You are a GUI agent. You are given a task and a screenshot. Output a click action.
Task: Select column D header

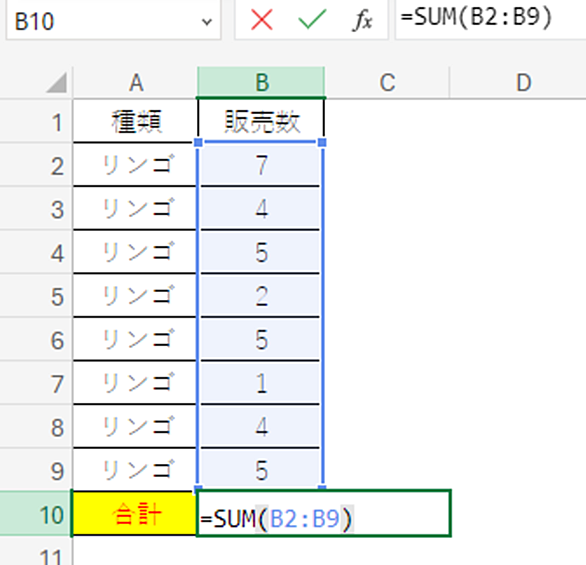click(518, 83)
